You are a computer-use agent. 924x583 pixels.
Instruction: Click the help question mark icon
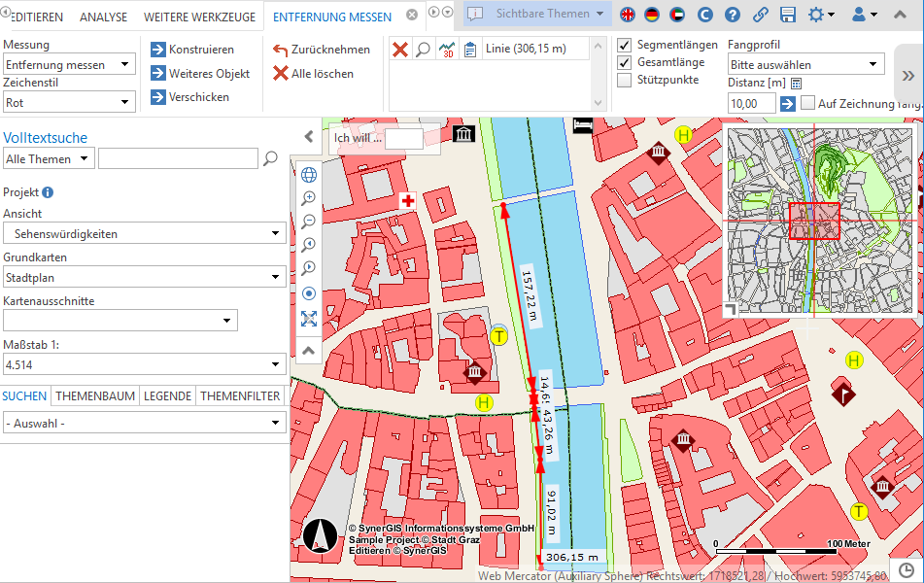point(733,14)
